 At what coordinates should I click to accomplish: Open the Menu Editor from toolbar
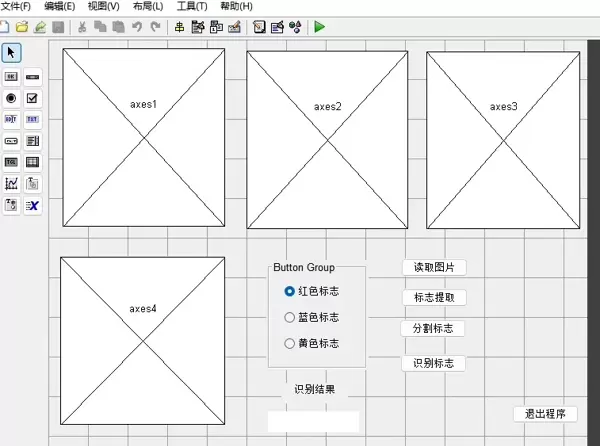(198, 27)
